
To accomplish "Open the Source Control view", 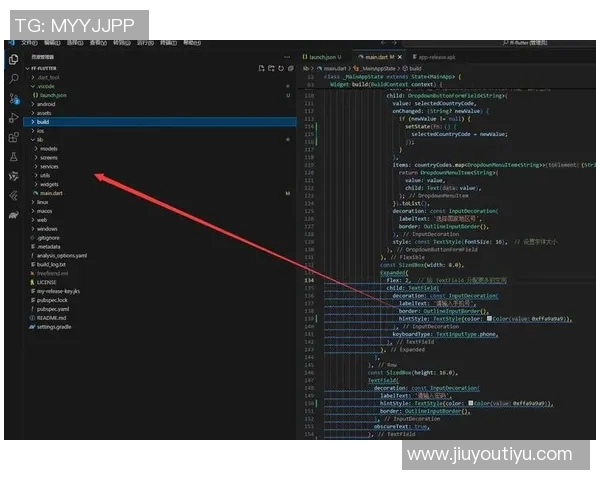I will (14, 98).
